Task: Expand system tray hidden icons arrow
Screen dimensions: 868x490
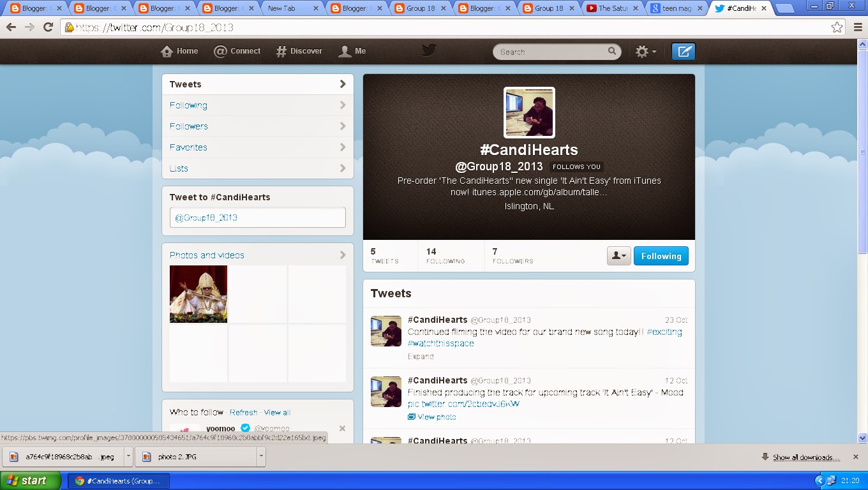Action: pos(819,480)
